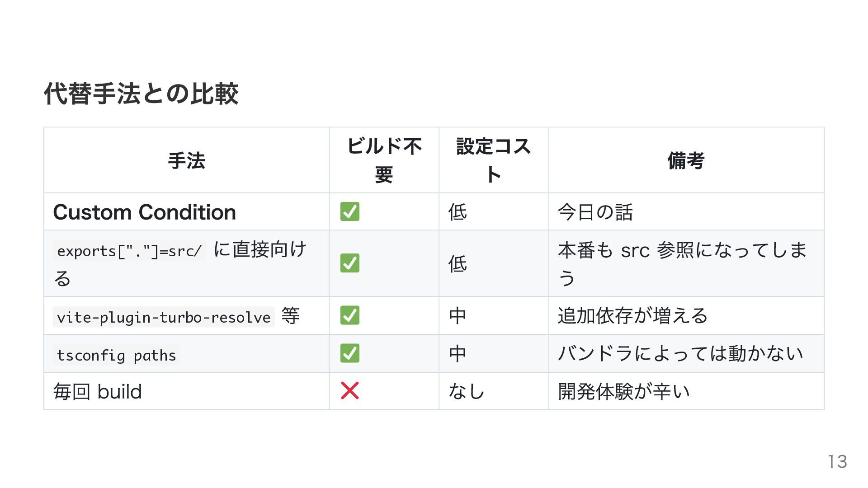
Task: Click the tsconfig paths code label
Action: (117, 355)
